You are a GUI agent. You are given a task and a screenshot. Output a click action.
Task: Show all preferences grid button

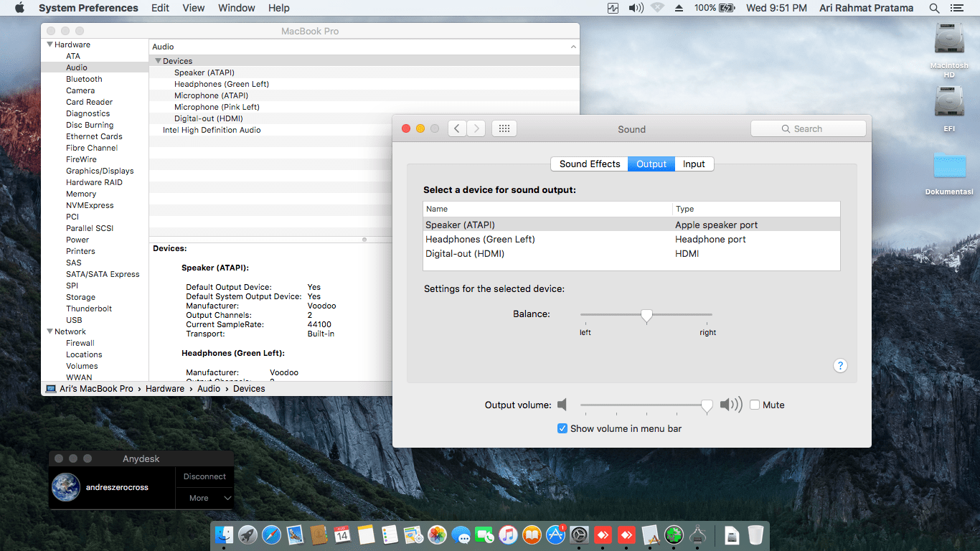tap(504, 128)
